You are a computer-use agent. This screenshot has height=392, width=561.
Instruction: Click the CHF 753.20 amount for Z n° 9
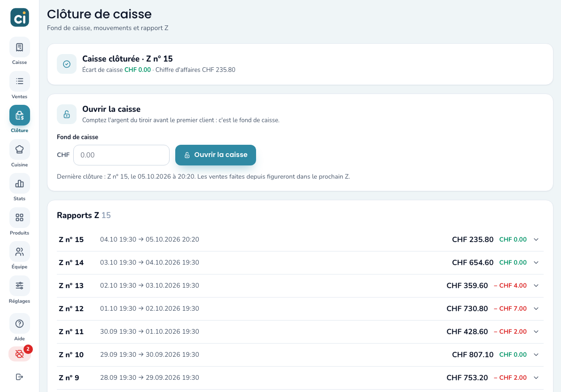[467, 377]
